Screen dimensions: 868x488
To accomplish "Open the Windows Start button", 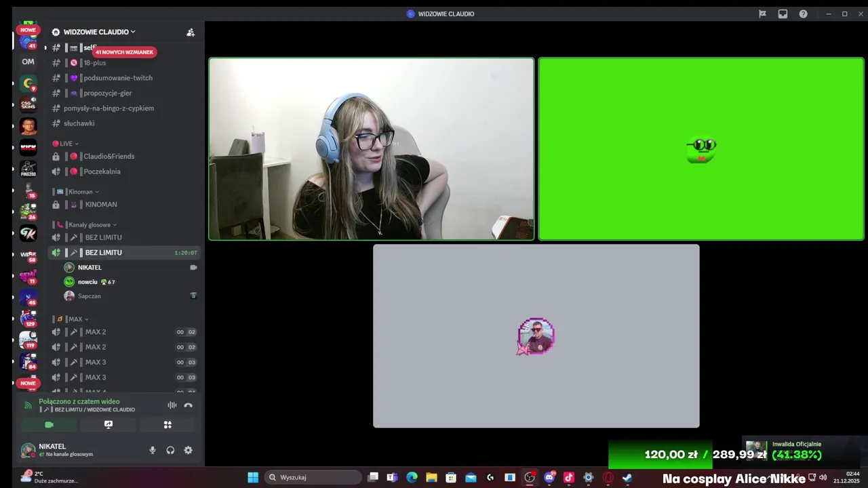I will pyautogui.click(x=253, y=478).
